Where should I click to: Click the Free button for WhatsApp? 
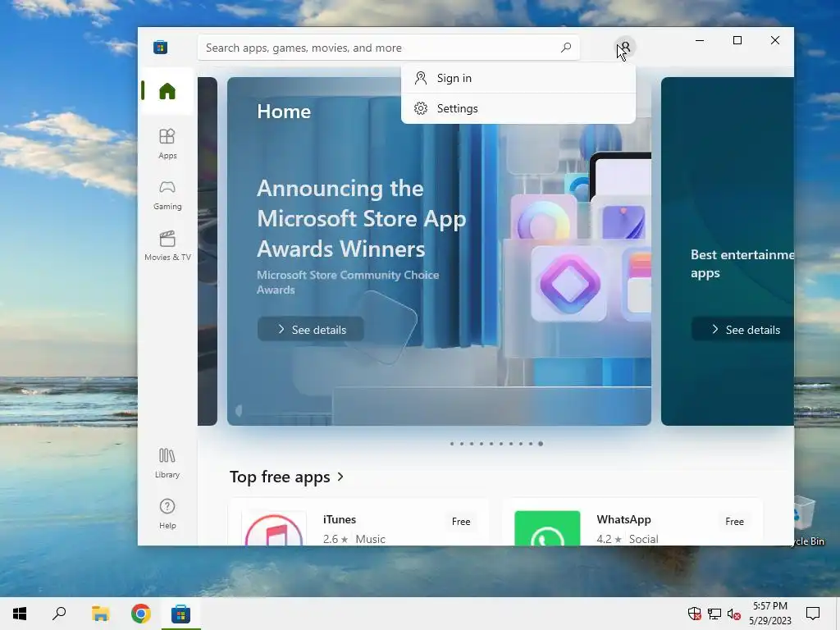coord(734,521)
